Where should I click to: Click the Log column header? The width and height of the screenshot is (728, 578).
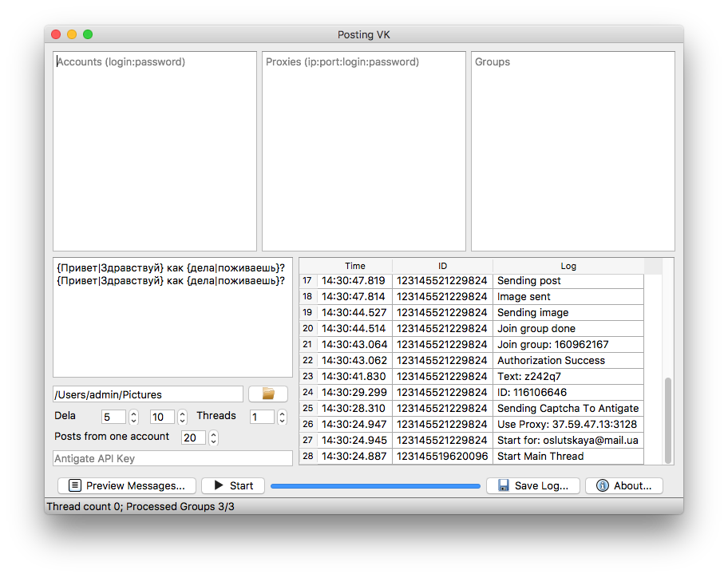[x=568, y=266]
